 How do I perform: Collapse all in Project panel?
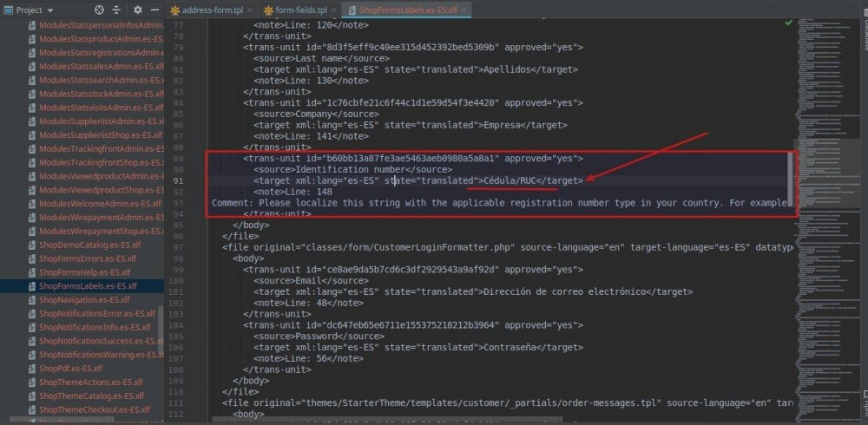116,10
